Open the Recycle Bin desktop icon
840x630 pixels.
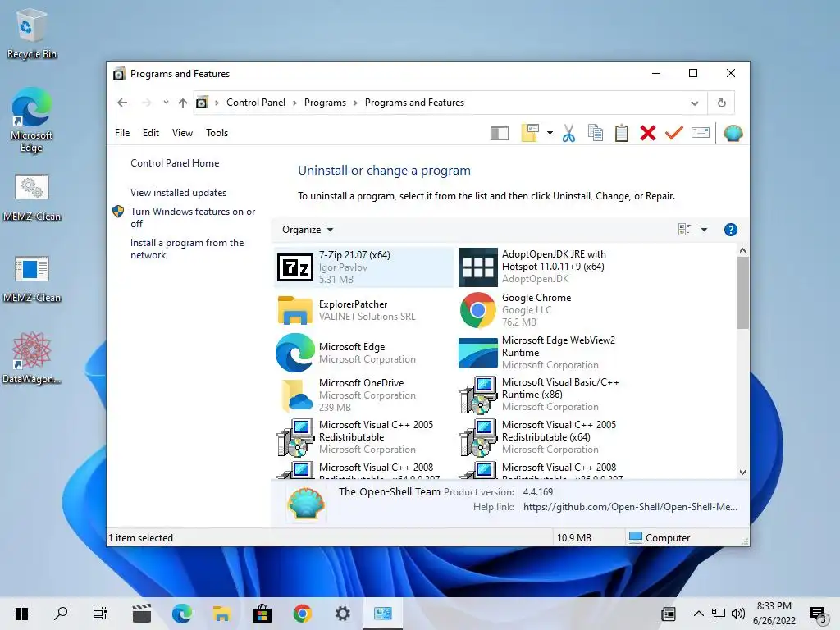tap(32, 34)
